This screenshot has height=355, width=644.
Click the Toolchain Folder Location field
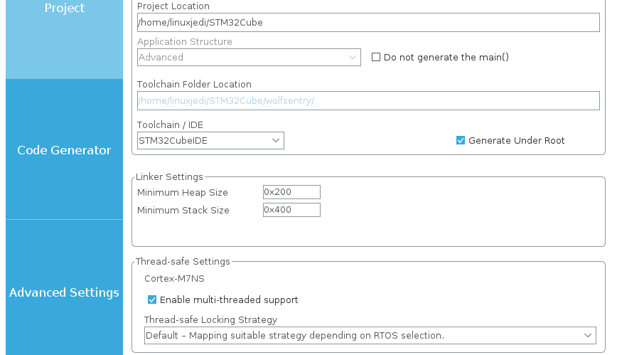pyautogui.click(x=368, y=100)
